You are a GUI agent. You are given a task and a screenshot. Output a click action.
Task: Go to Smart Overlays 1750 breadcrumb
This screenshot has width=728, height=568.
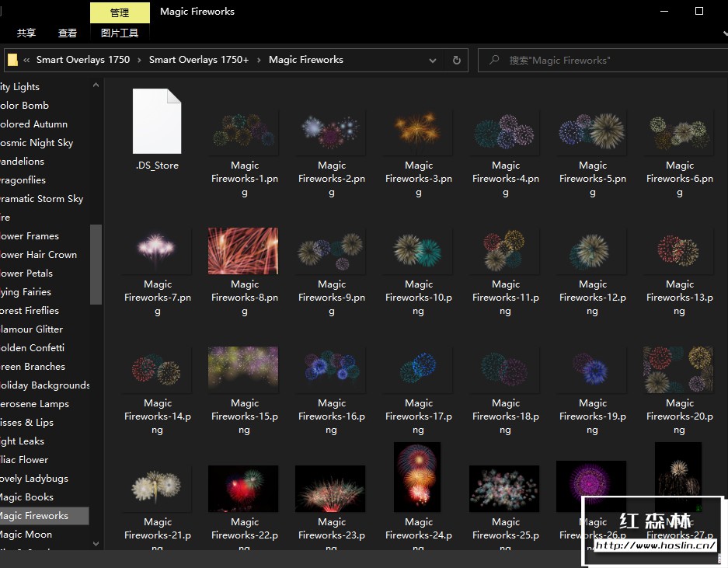click(83, 60)
